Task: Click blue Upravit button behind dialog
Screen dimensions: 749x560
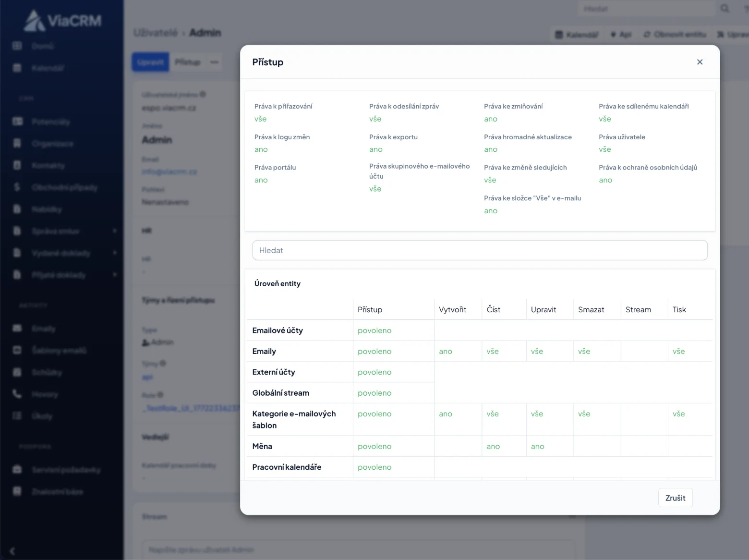Action: 150,62
